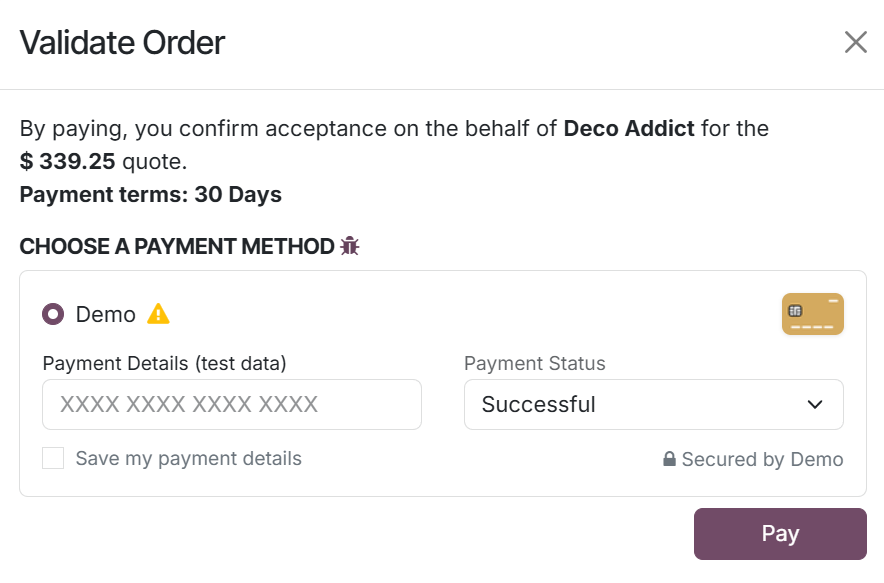The height and width of the screenshot is (583, 884).
Task: Click the "Payment Details (test data)" label
Action: [x=164, y=363]
